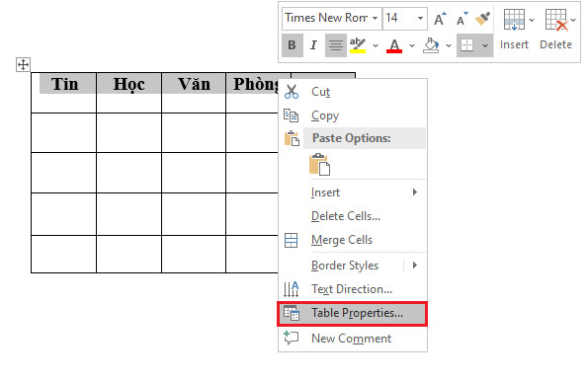Open Insert table dropdown arrow
The width and height of the screenshot is (588, 381).
click(532, 20)
